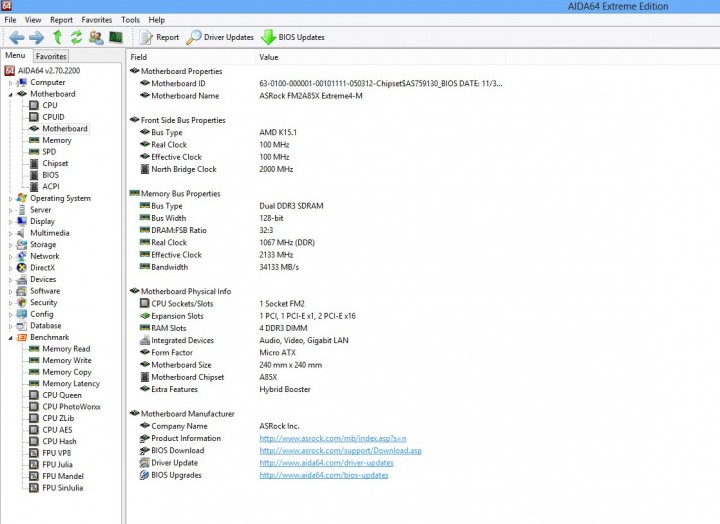Open the FPU Mandel benchmark
This screenshot has height=524, width=720.
coord(63,476)
